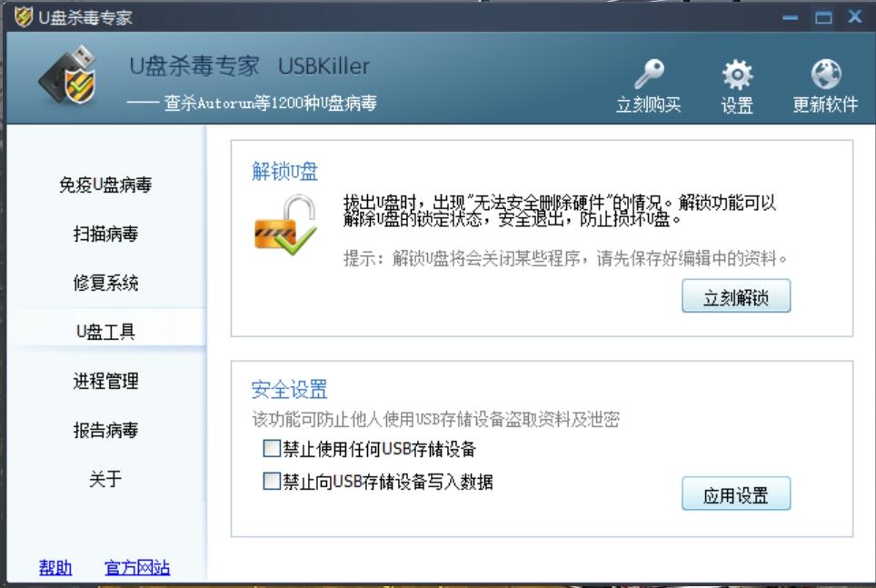Maximize the USBKiller window
Screen dimensions: 876x588
(823, 18)
